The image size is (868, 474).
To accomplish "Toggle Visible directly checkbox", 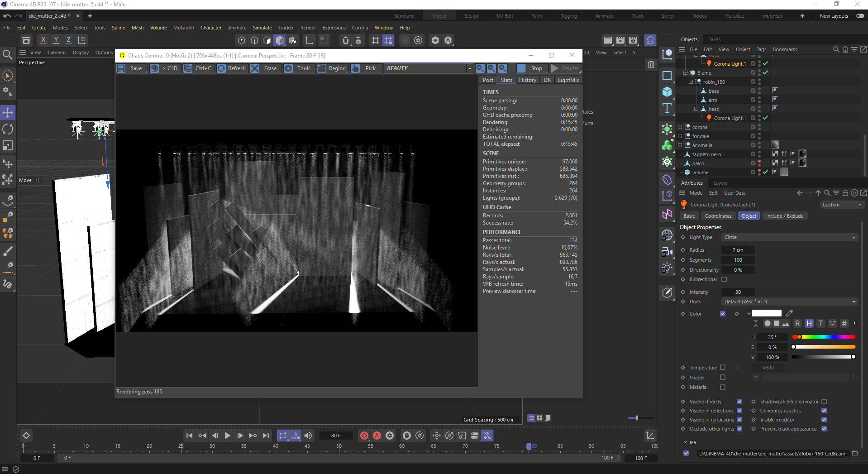I will 739,402.
